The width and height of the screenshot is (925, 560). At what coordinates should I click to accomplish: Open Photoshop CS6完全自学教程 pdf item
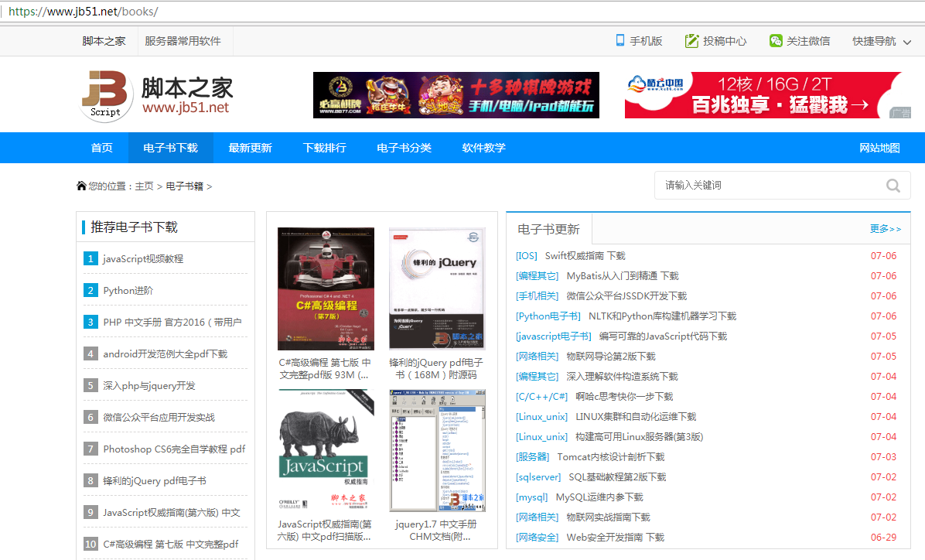pos(174,449)
